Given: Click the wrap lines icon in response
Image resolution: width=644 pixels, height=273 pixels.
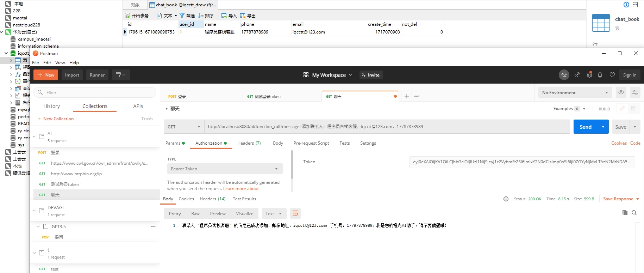Looking at the screenshot, I should pyautogui.click(x=295, y=213).
